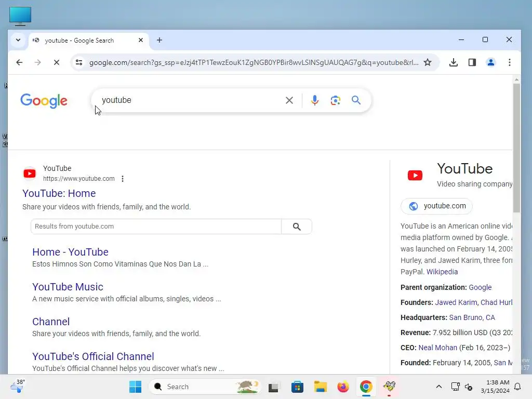Click youtube.com chip in knowledge panel
The height and width of the screenshot is (399, 532).
436,206
